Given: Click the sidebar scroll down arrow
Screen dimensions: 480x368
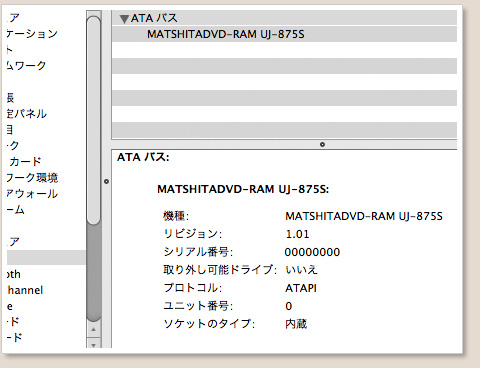Looking at the screenshot, I should point(94,344).
